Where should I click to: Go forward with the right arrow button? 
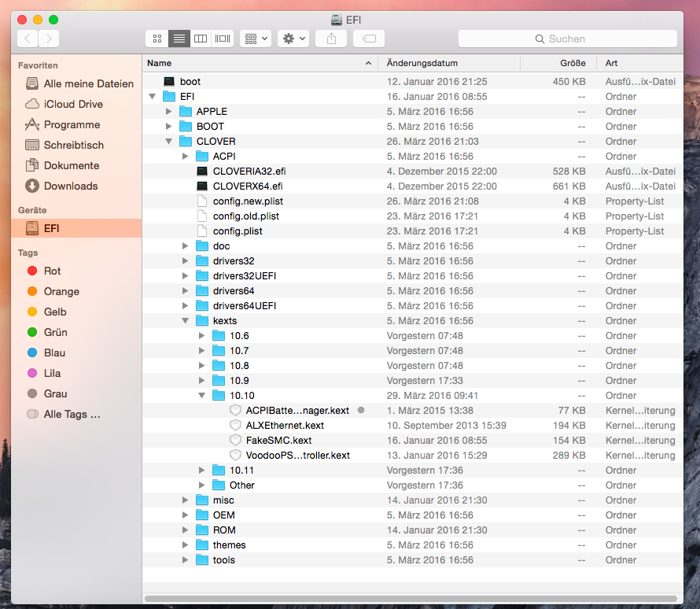(49, 39)
